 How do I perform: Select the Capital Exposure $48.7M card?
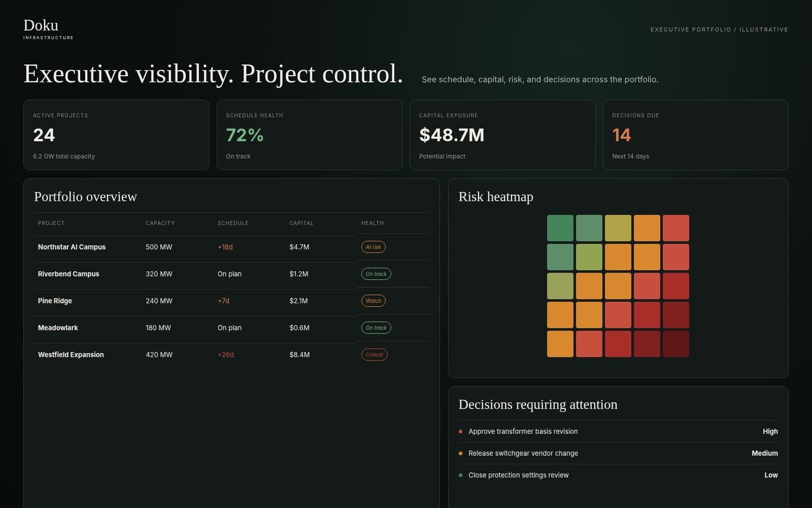(502, 135)
